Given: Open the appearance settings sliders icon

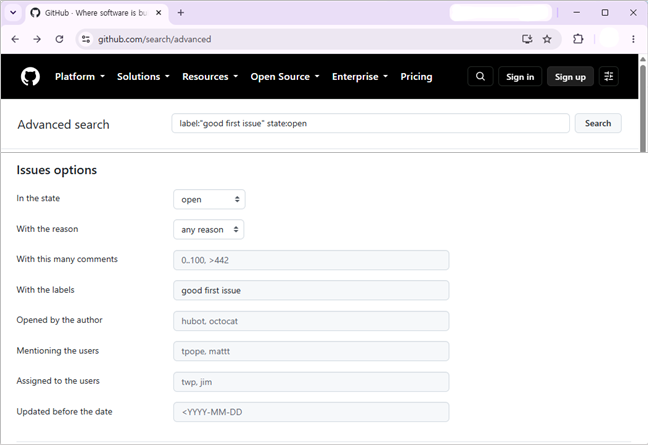Looking at the screenshot, I should [x=608, y=76].
